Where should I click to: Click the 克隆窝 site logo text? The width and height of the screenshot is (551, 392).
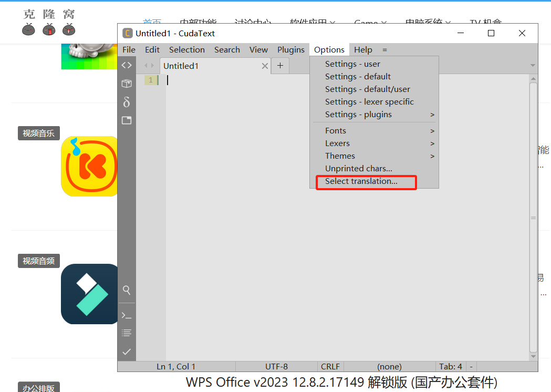tap(49, 14)
